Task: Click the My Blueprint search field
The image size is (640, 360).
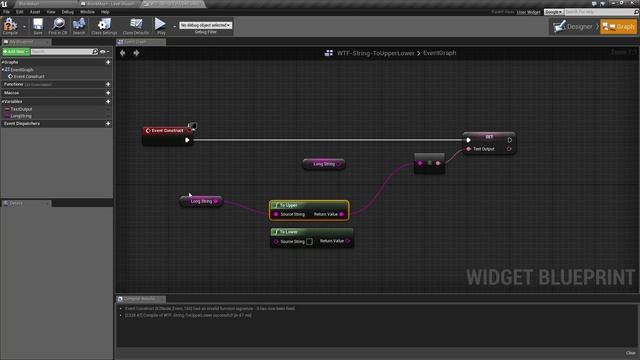Action: [x=62, y=51]
